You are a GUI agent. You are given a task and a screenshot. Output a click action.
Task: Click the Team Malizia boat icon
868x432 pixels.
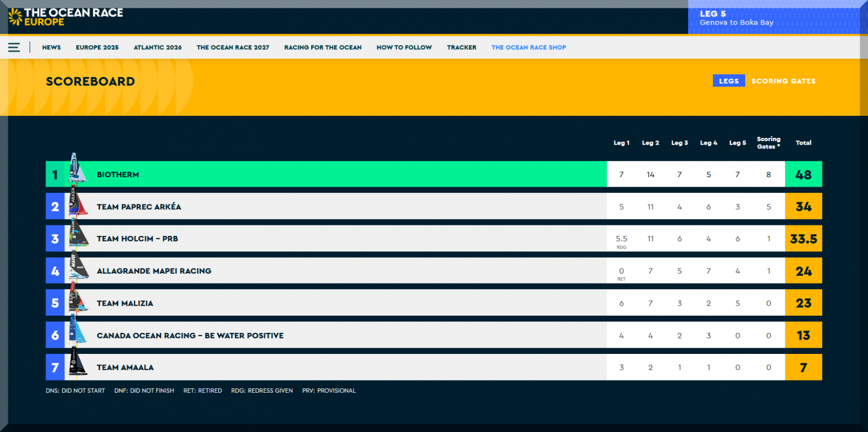click(77, 300)
